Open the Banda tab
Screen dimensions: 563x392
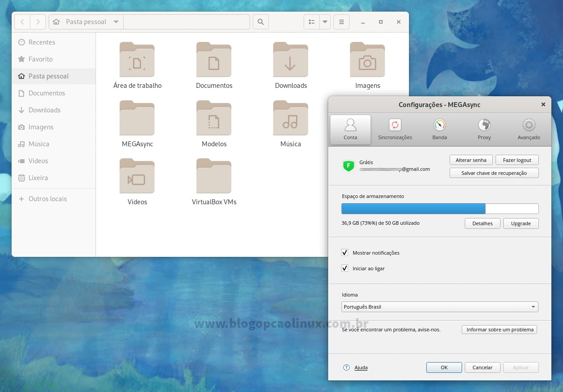[440, 130]
